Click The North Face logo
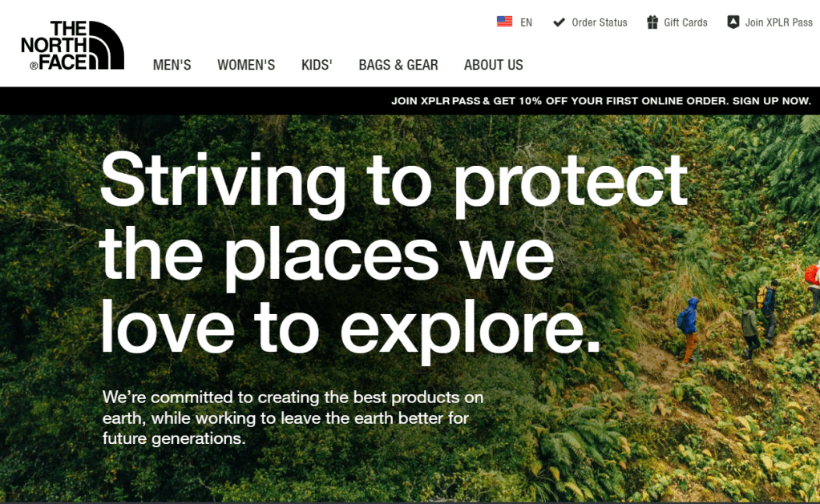This screenshot has width=820, height=504. click(73, 46)
